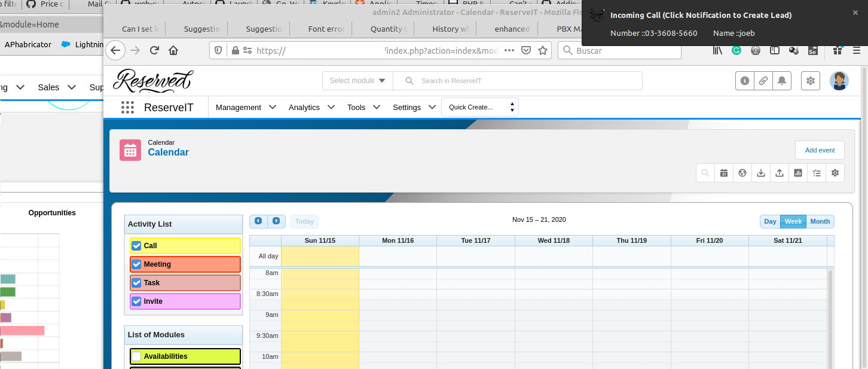Click the globe icon in calendar toolbar

point(742,173)
